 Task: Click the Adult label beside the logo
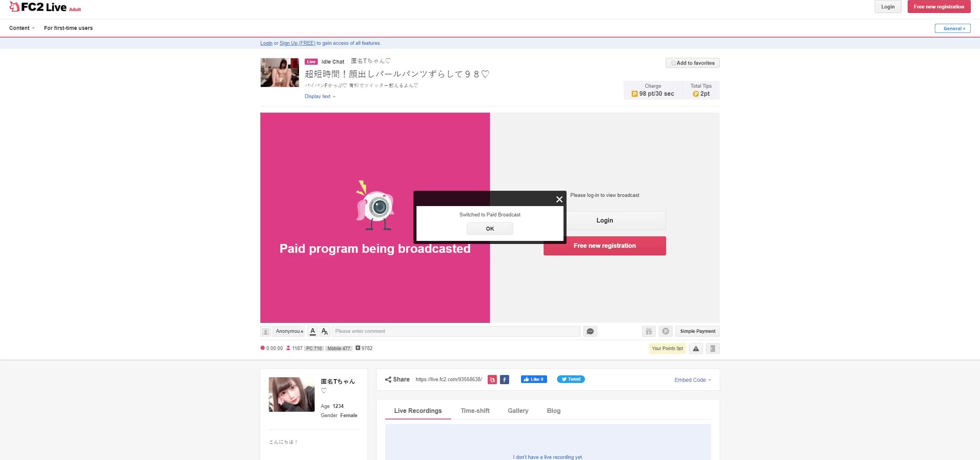pyautogui.click(x=75, y=10)
